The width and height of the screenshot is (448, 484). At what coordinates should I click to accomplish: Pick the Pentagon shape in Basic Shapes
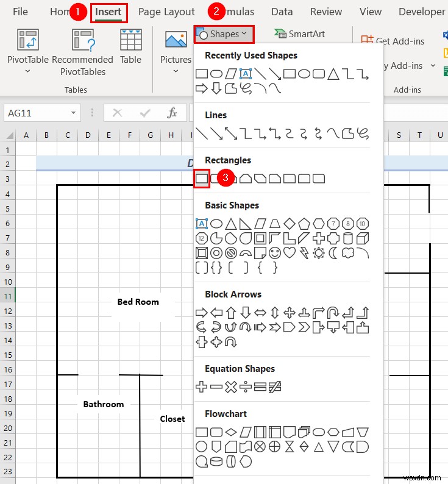304,224
